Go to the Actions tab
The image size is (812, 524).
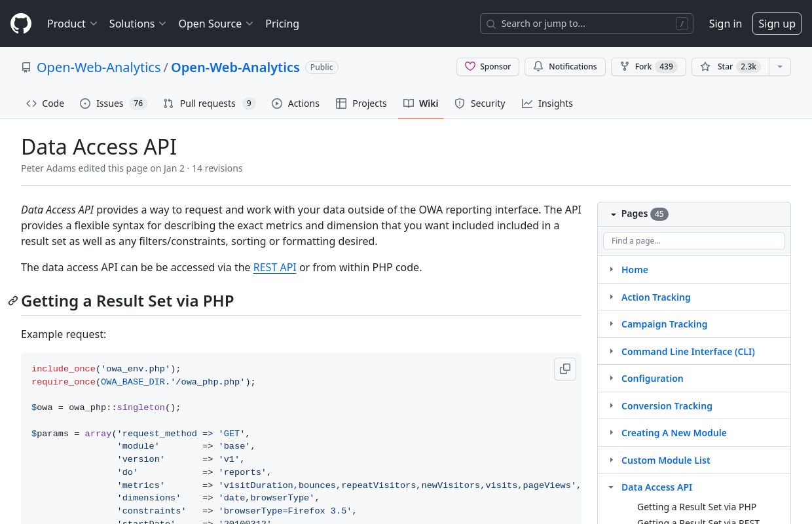pos(295,103)
